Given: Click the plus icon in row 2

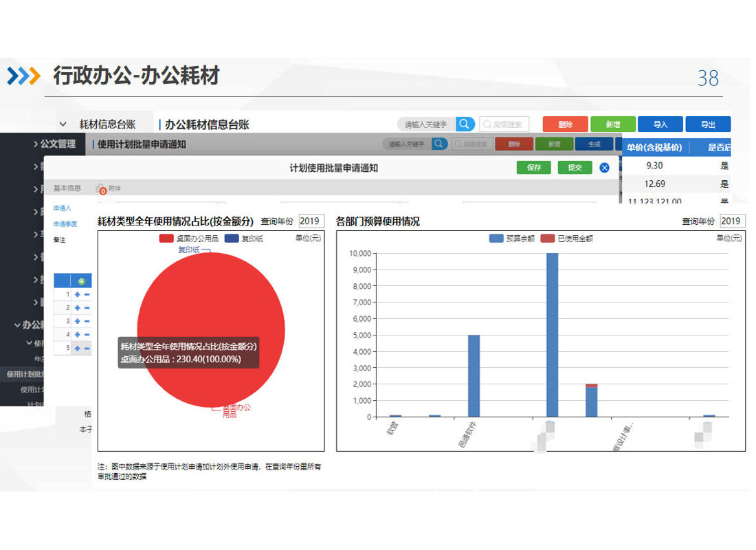Looking at the screenshot, I should [77, 308].
